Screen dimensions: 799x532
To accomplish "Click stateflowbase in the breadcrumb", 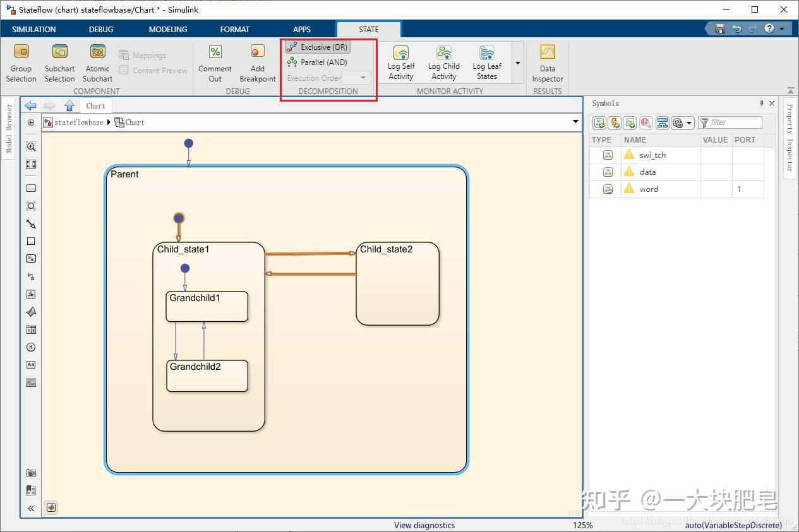I will (x=79, y=122).
